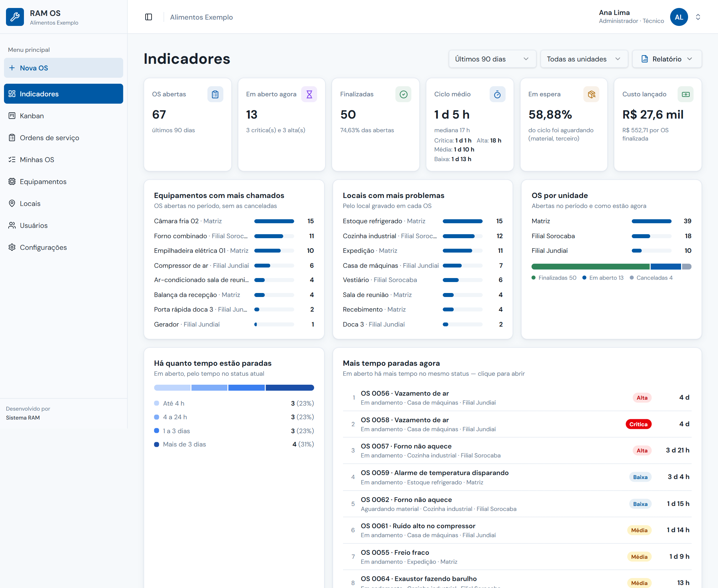Open OS 0062 Forno não aquece row
Screen dimensions: 718x588
517,504
